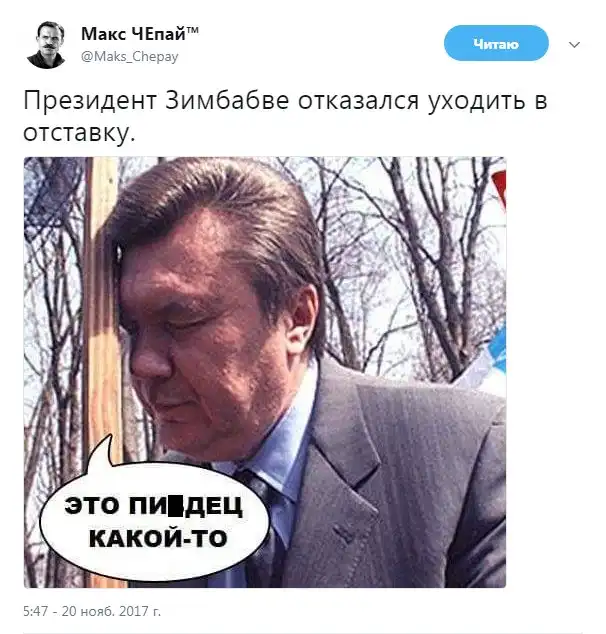Select the tweet text about Президент Зимбабве
This screenshot has height=634, width=606.
(285, 116)
